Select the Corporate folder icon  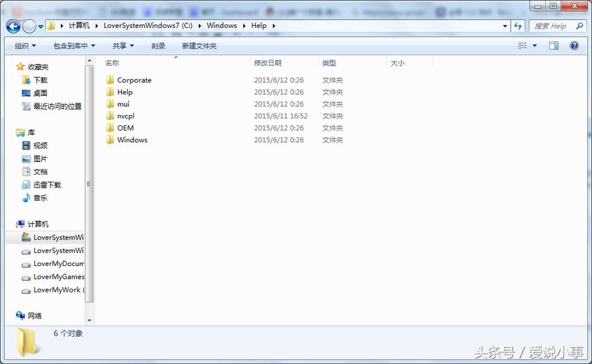tap(110, 80)
